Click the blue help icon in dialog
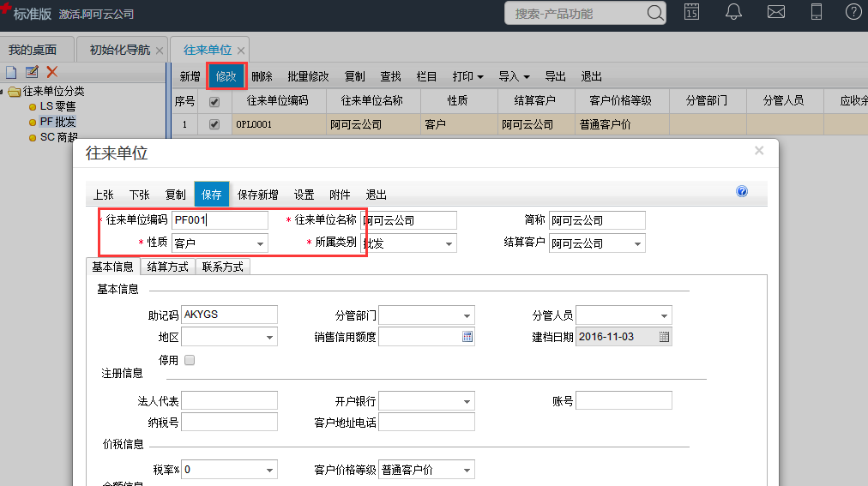The width and height of the screenshot is (868, 486). tap(742, 192)
